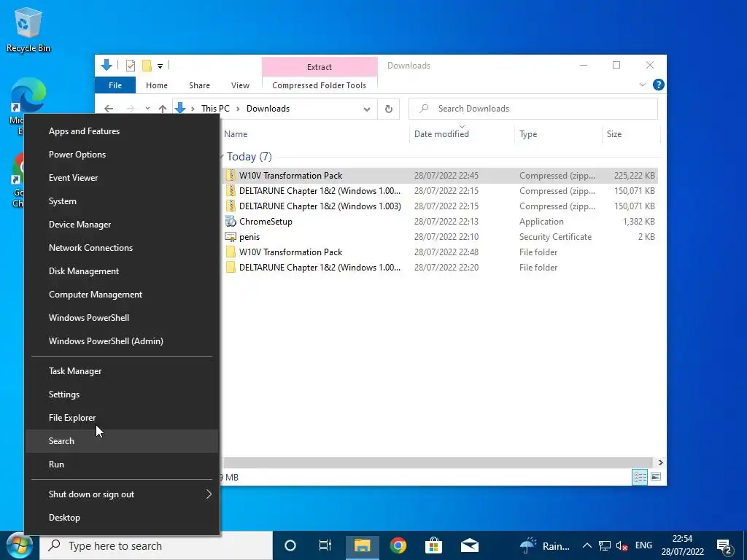The height and width of the screenshot is (560, 747).
Task: Show hidden tray icons chevron
Action: 587,545
